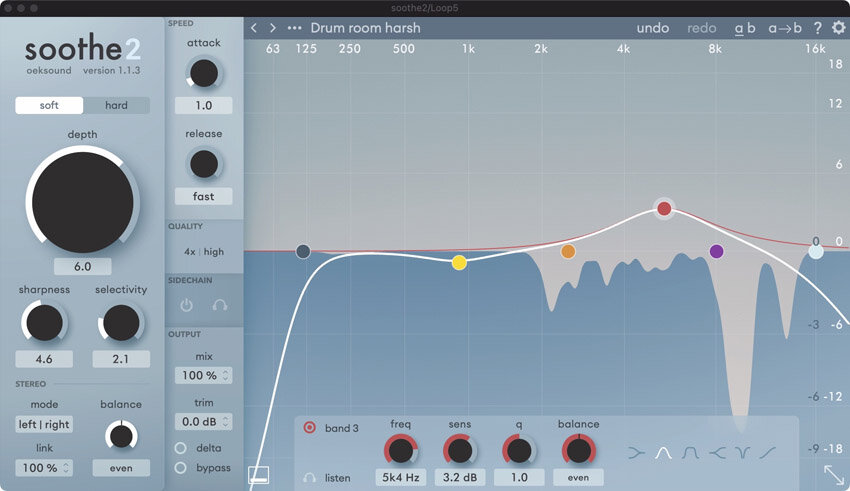Select the purple band node
Screen dimensions: 850x491
click(x=717, y=251)
